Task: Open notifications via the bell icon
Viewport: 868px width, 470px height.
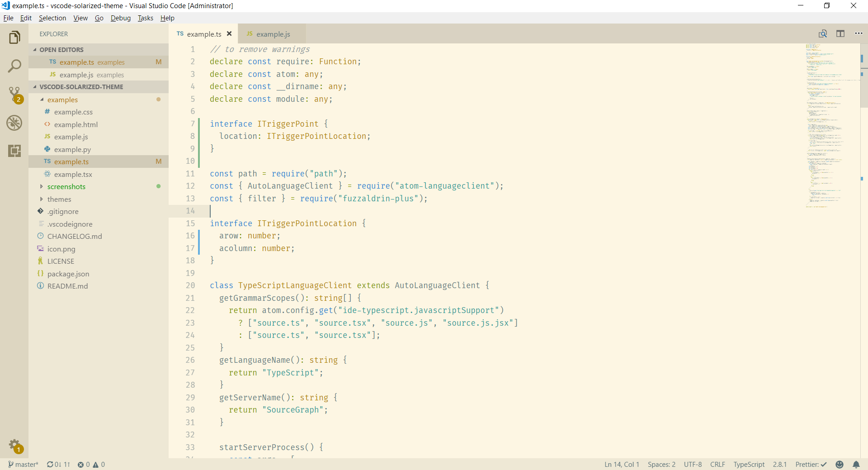Action: [x=857, y=464]
